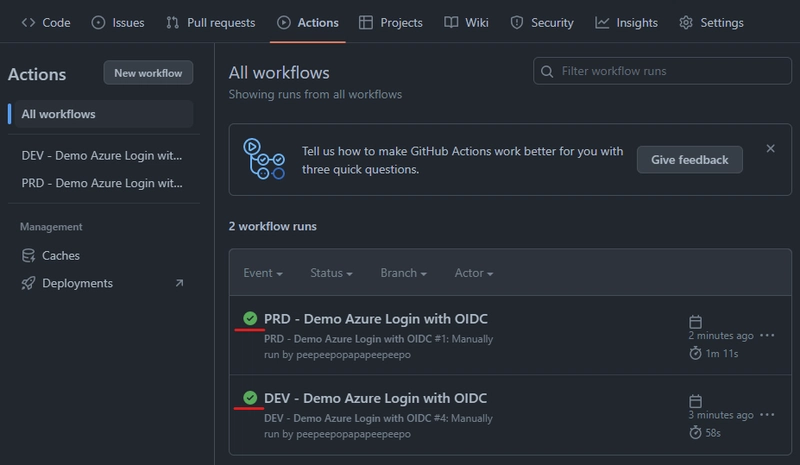This screenshot has height=465, width=800.
Task: Click the Security shield icon
Action: 517,22
